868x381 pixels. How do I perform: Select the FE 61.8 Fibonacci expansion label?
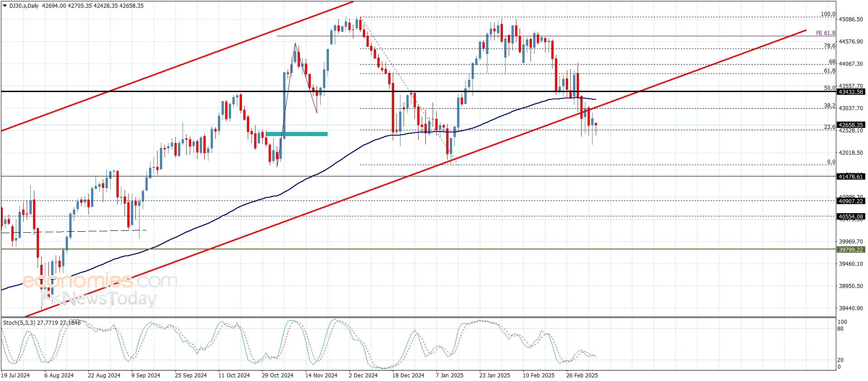coord(825,33)
